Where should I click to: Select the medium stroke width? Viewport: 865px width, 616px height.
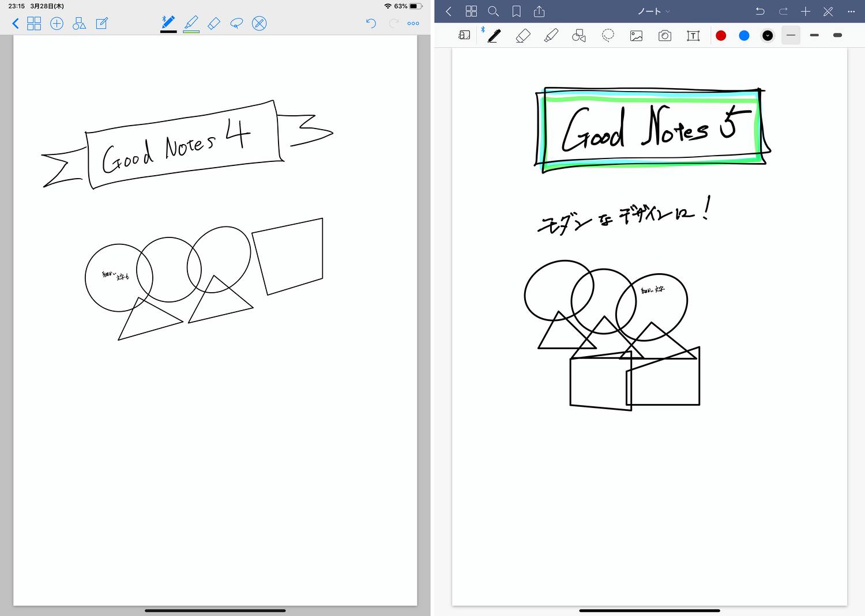coord(814,36)
